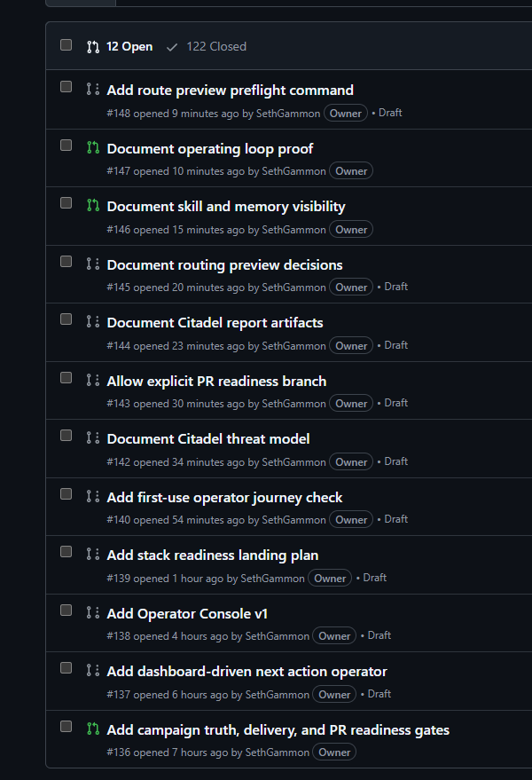Select checkbox for Add route preview preflight command
532x780 pixels.
66,87
